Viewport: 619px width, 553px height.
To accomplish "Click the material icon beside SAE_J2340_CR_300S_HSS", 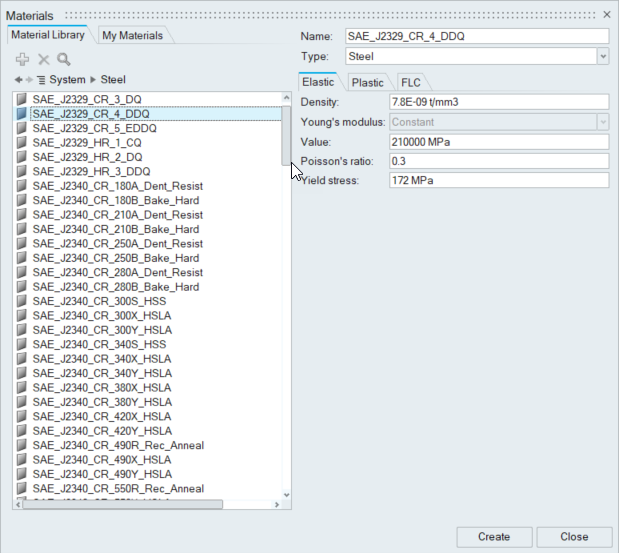I will [x=23, y=301].
